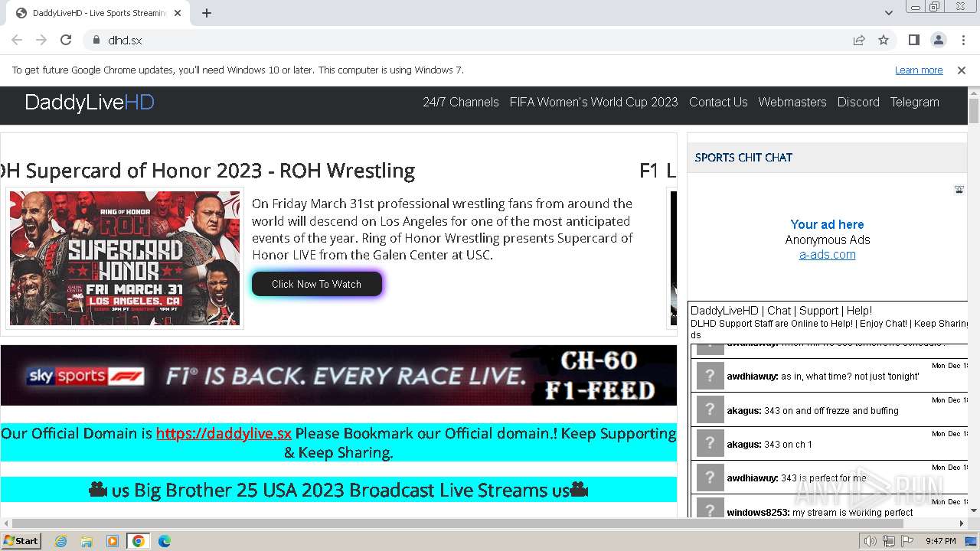This screenshot has height=551, width=980.
Task: Click the SPORTS CHIT CHAT header
Action: point(743,158)
